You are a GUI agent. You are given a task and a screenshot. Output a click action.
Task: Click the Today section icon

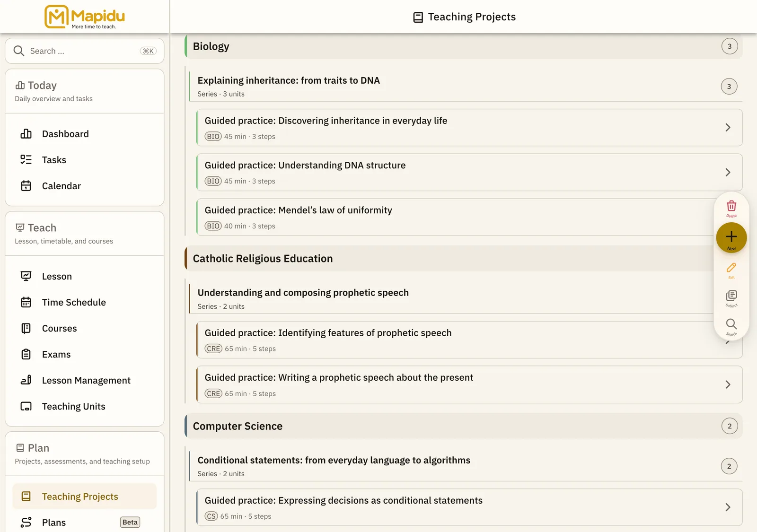pyautogui.click(x=20, y=86)
